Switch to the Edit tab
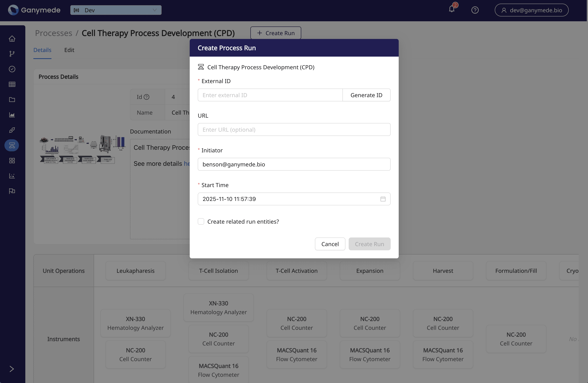 (x=69, y=50)
